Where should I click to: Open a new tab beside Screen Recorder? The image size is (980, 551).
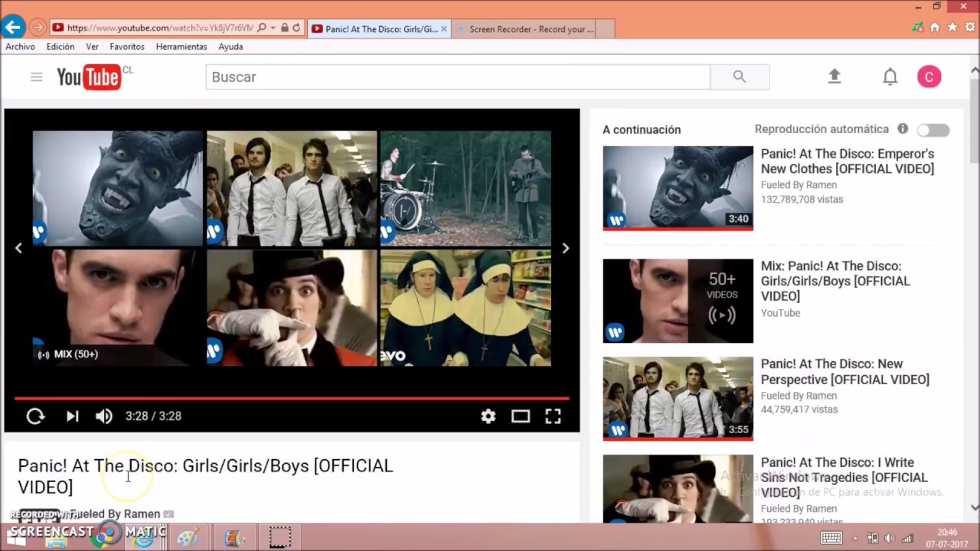[x=605, y=29]
